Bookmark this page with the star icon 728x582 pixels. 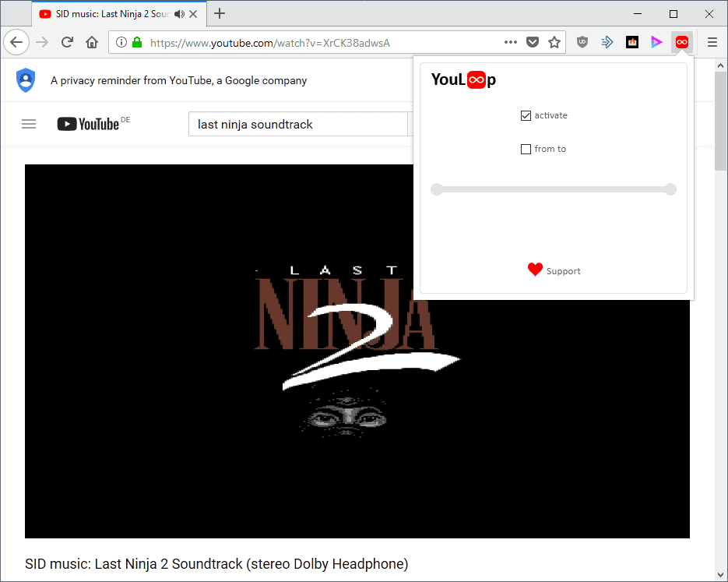coord(554,42)
